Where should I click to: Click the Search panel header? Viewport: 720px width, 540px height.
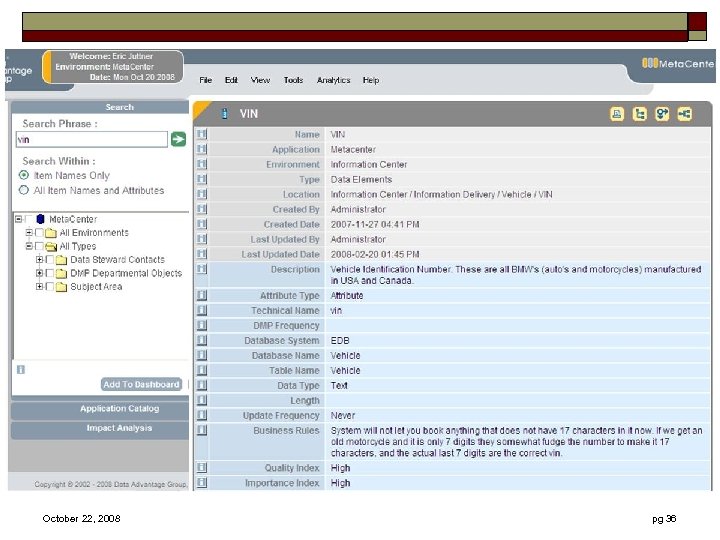point(100,107)
